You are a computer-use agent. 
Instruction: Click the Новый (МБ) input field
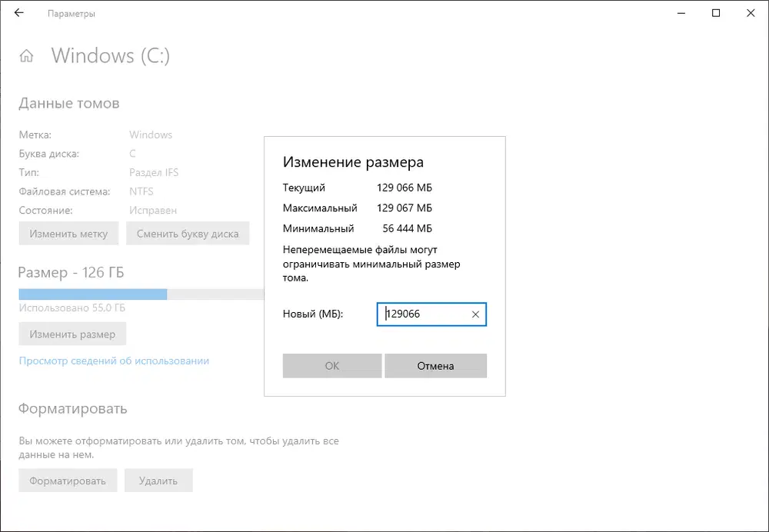(x=431, y=314)
